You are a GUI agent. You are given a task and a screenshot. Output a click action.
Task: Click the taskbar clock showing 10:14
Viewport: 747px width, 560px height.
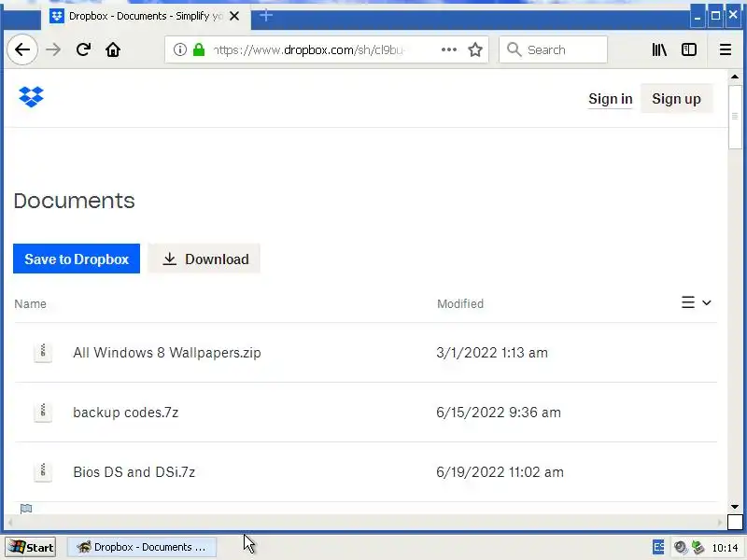(725, 548)
